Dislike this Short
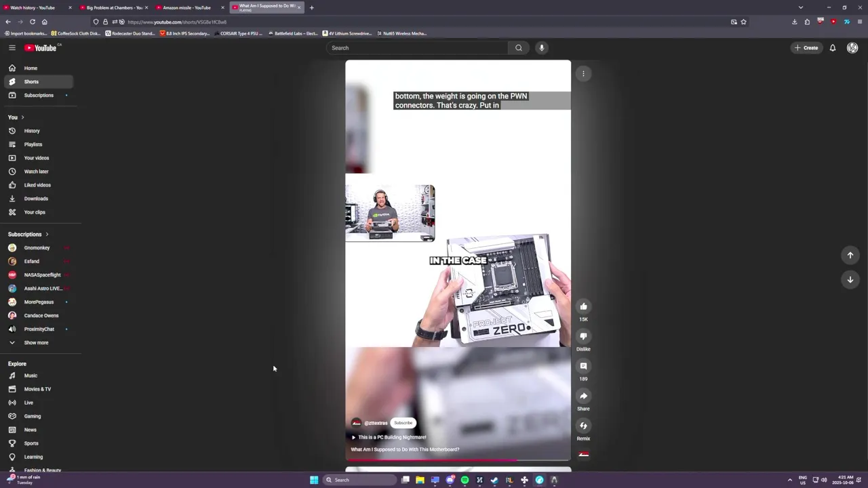Screen dimensions: 868x488 tap(583, 336)
